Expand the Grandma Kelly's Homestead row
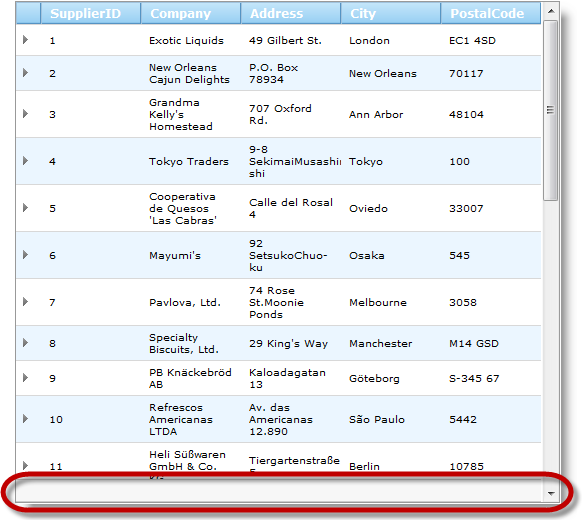Viewport: 584px width, 520px height. click(25, 114)
